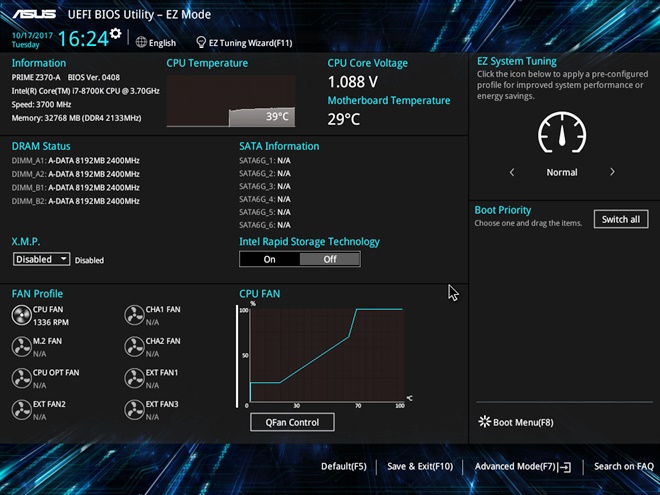
Task: Click the Boot Menu asterisk icon
Action: click(x=484, y=422)
